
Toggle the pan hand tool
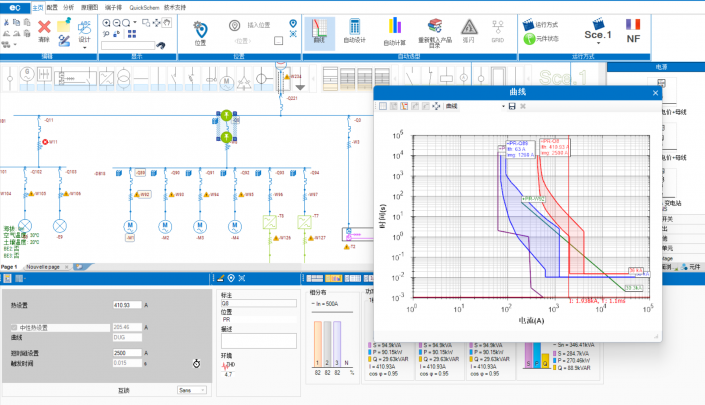167,22
